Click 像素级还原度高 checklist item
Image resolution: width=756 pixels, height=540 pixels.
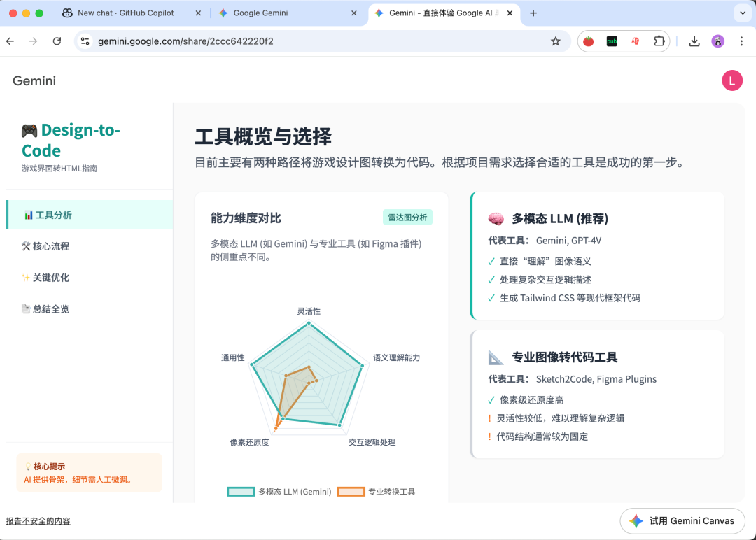532,400
